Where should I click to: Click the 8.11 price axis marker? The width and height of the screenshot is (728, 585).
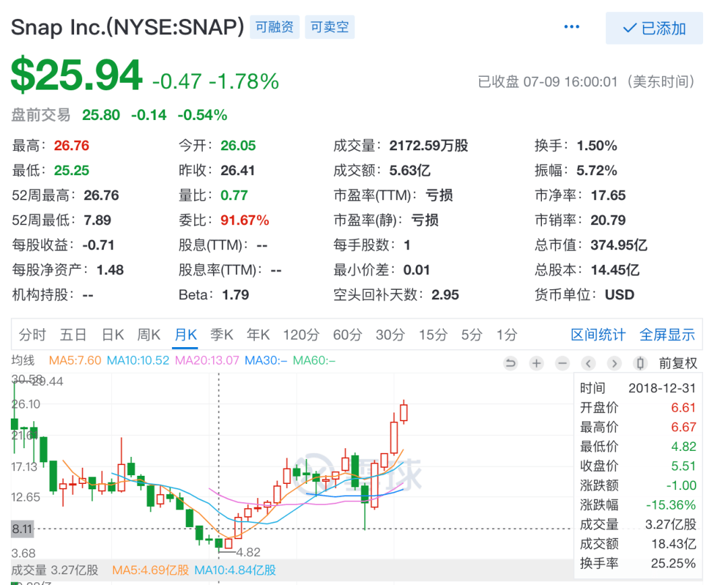tap(22, 529)
